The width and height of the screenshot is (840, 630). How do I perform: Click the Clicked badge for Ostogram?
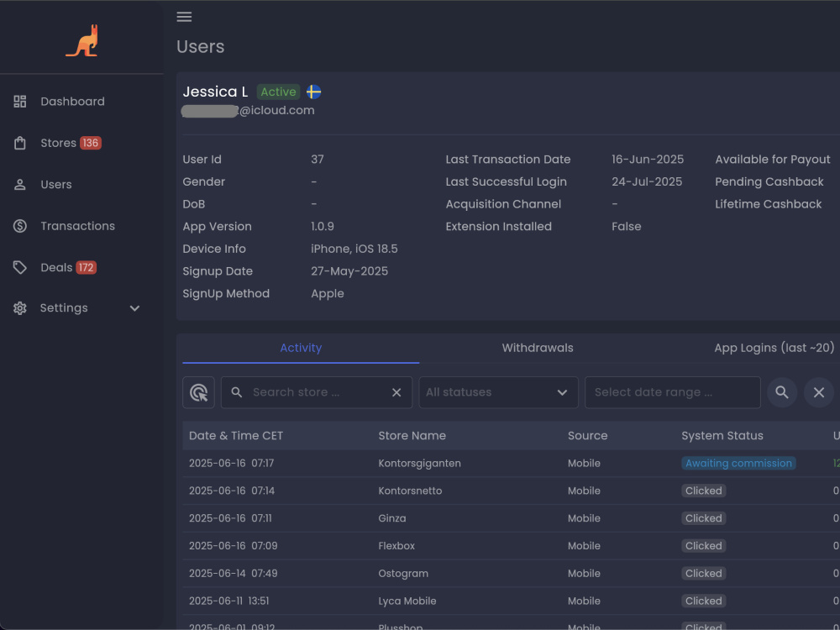point(703,573)
